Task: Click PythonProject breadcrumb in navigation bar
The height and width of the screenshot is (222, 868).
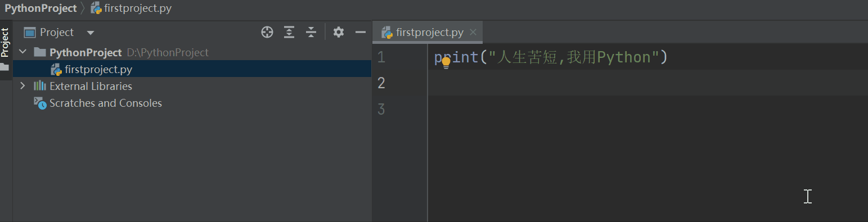Action: point(41,8)
